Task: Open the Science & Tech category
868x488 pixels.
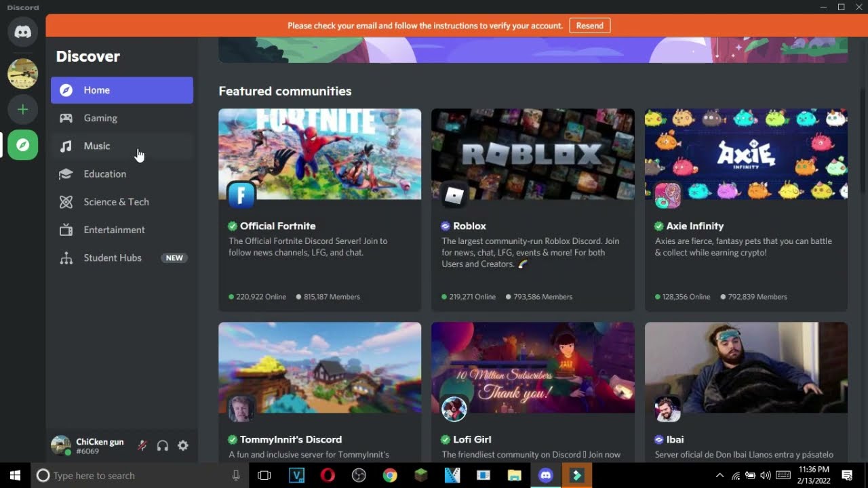Action: pos(122,202)
